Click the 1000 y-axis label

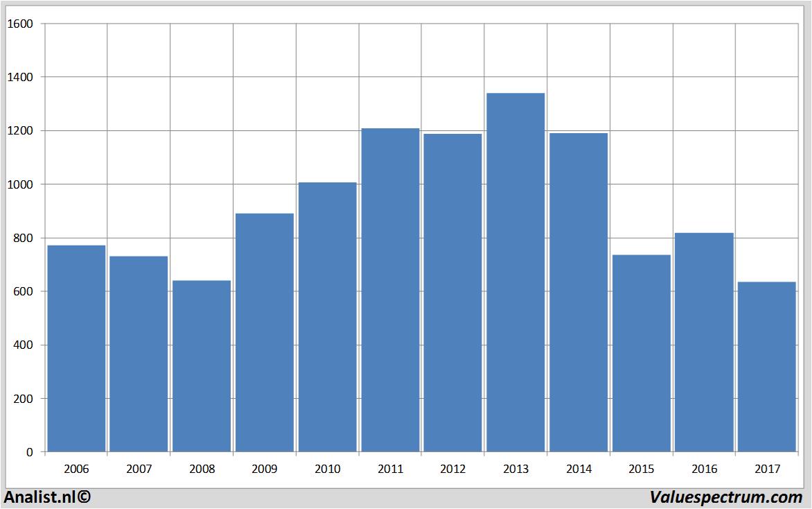tap(19, 184)
